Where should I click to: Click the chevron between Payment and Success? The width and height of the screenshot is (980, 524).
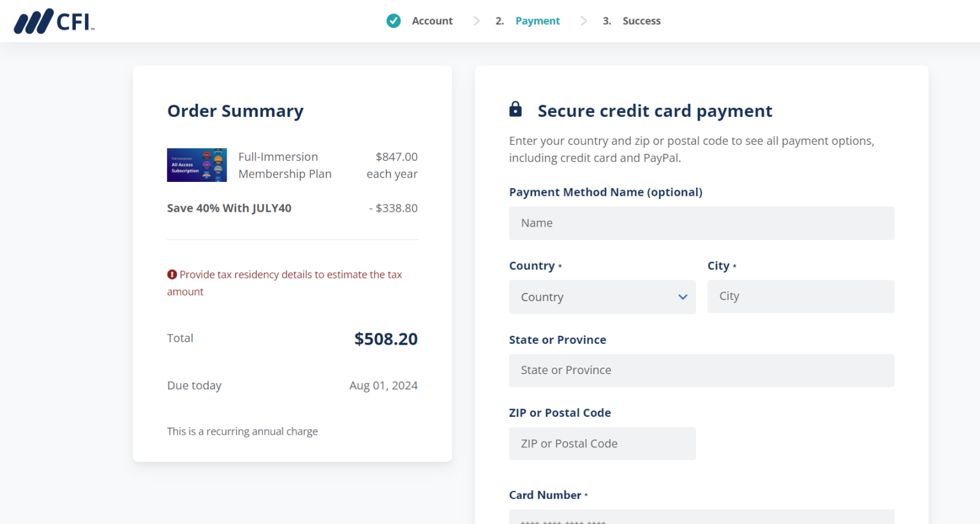click(583, 20)
